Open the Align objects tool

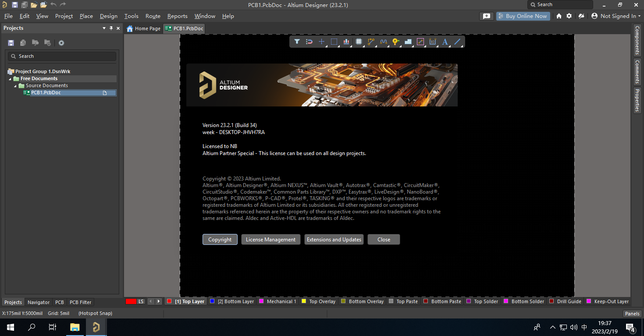(x=346, y=42)
